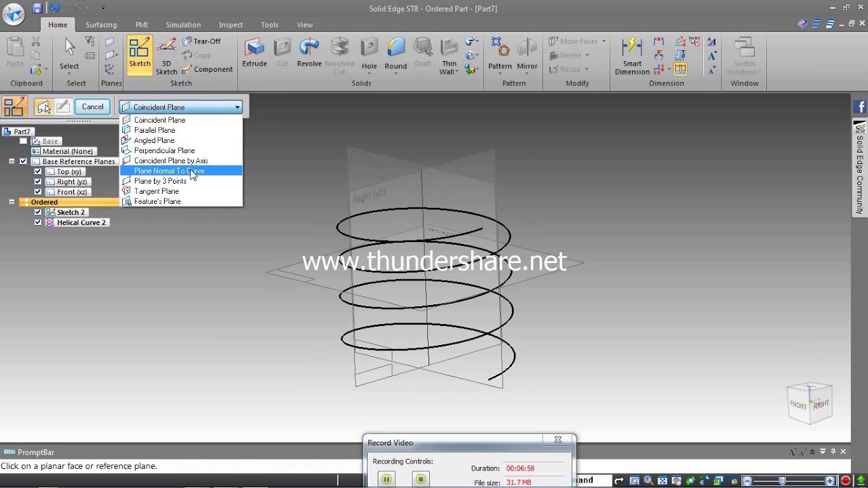Viewport: 868px width, 488px height.
Task: Click the plane step icon on command bar
Action: pyautogui.click(x=44, y=106)
